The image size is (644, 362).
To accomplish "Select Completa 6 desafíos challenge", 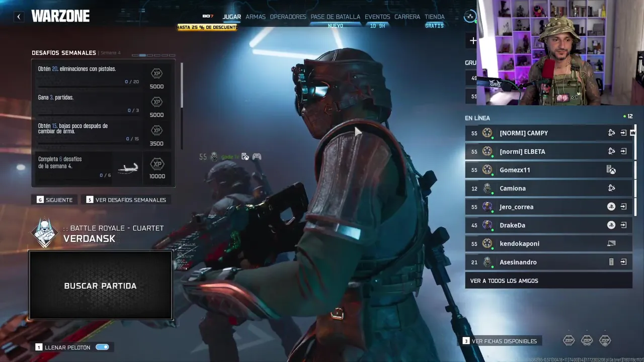I will [x=103, y=168].
